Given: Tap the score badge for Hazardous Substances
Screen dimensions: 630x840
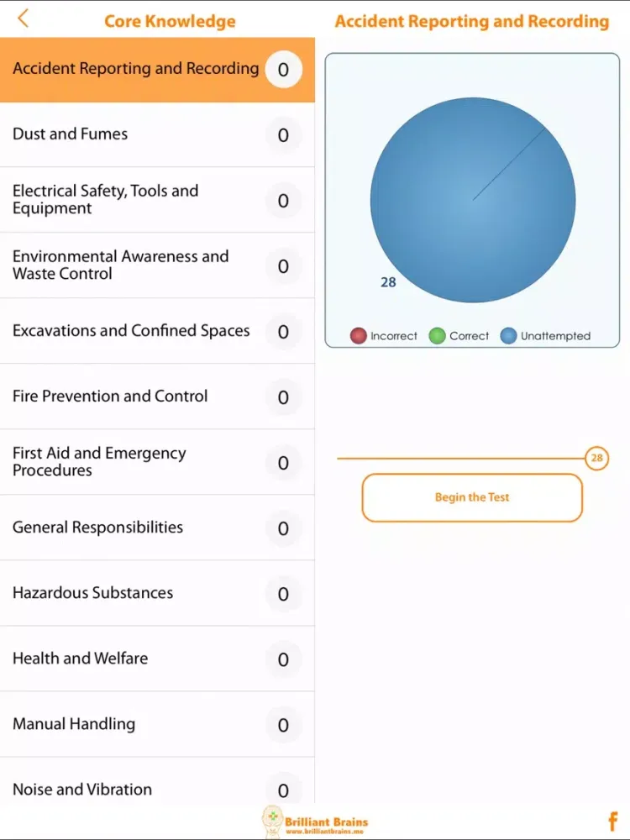Looking at the screenshot, I should 283,594.
